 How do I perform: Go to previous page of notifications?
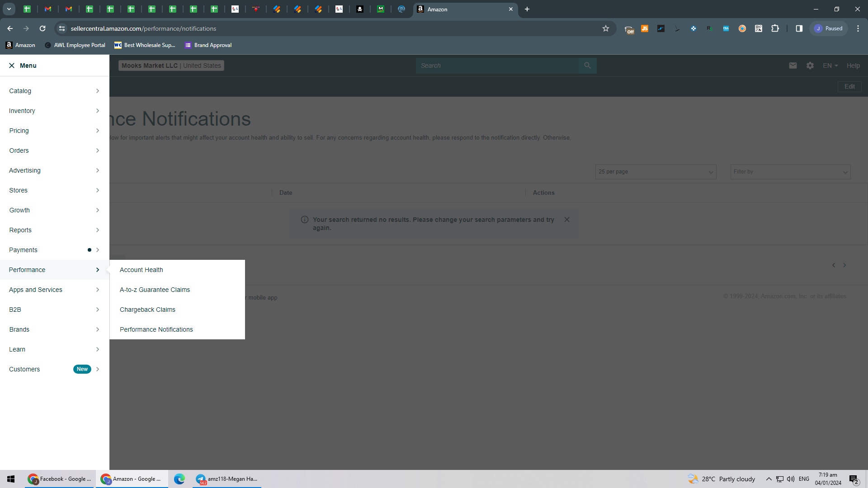pos(834,265)
